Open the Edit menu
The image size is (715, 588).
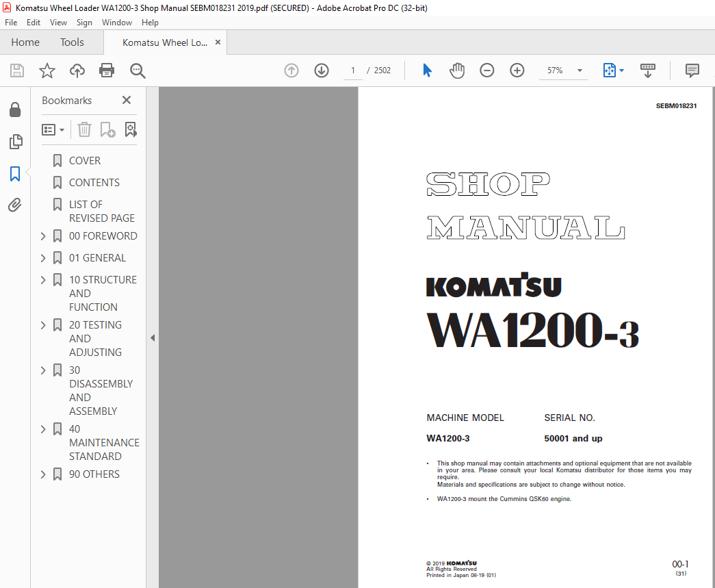coord(34,23)
